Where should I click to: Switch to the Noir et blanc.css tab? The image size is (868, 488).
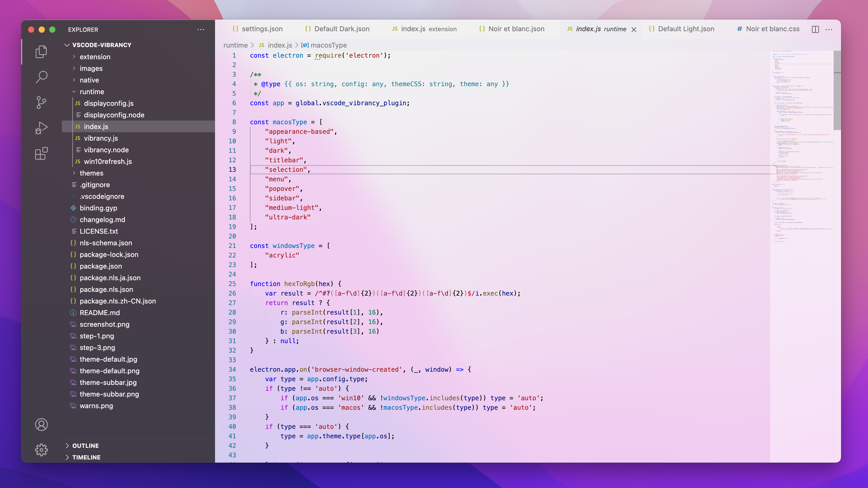point(772,29)
